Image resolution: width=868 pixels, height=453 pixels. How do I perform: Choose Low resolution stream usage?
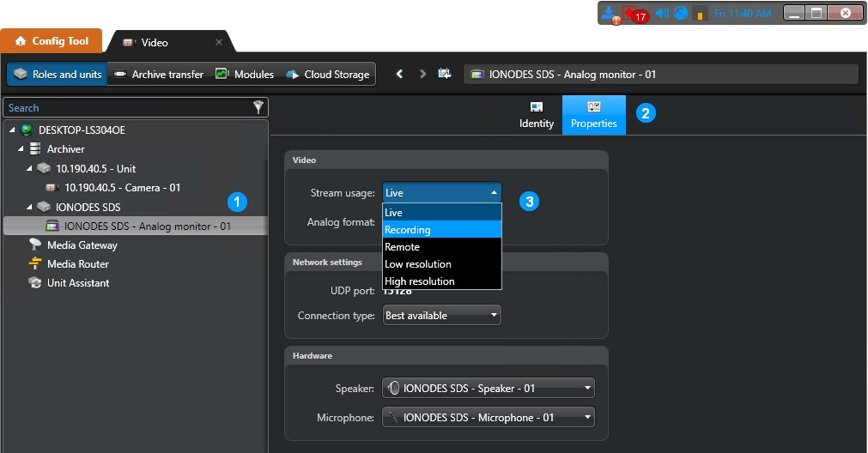click(x=442, y=264)
